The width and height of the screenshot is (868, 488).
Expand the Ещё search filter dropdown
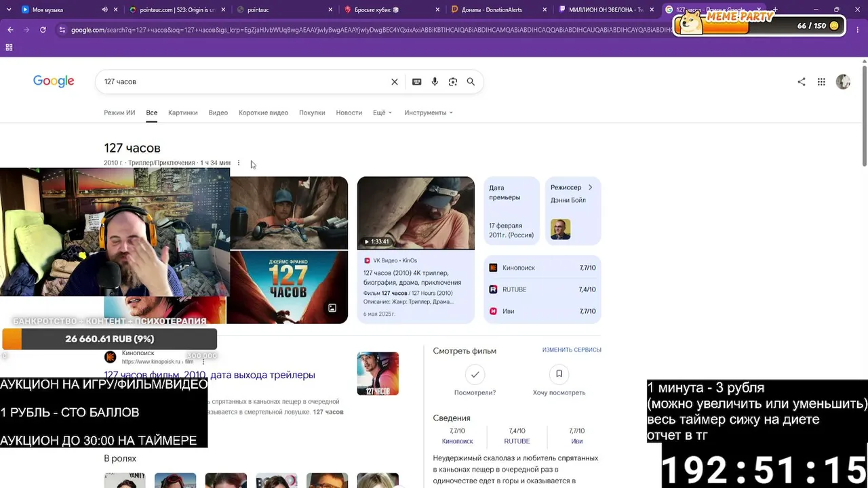pos(382,113)
